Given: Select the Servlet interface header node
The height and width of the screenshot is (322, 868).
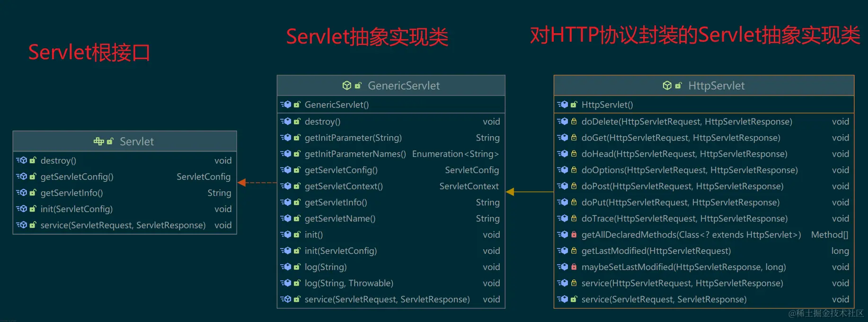Looking at the screenshot, I should [x=125, y=141].
